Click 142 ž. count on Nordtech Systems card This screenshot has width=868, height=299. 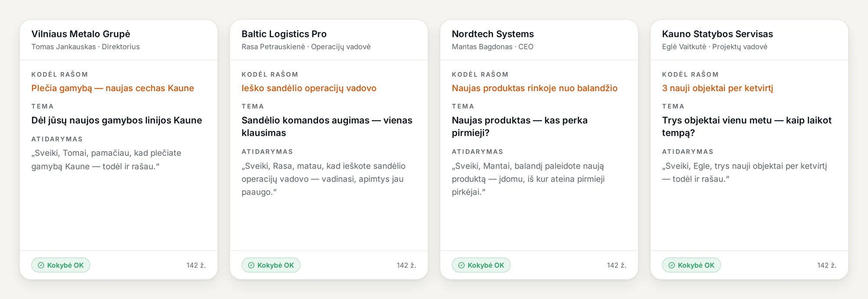(x=617, y=265)
